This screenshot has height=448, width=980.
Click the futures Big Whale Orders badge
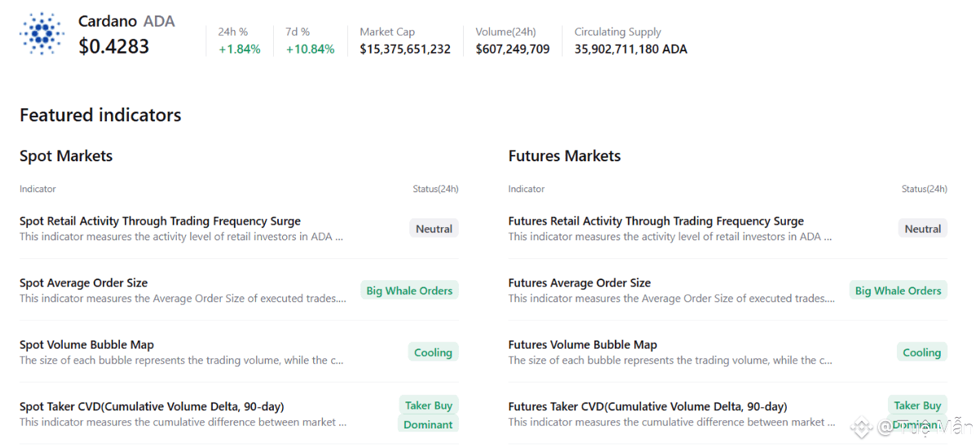pyautogui.click(x=898, y=291)
